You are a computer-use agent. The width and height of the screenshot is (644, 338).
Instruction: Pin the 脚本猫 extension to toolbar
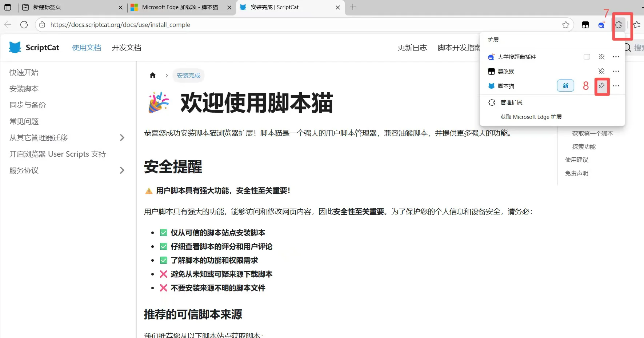coord(602,86)
